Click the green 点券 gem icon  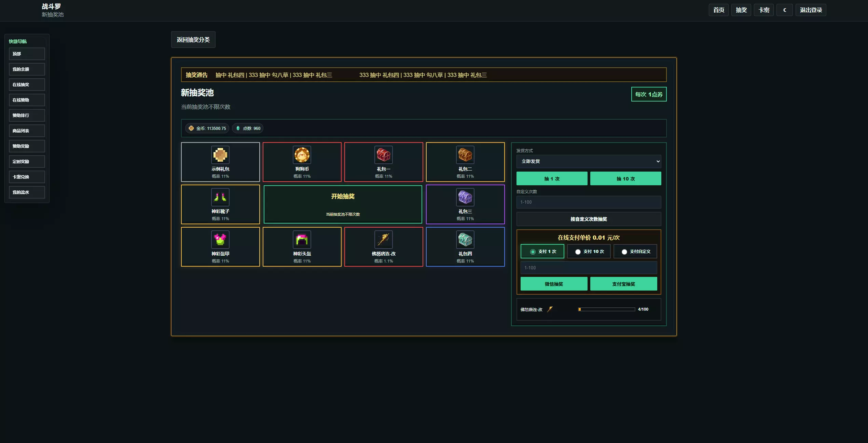click(x=238, y=128)
